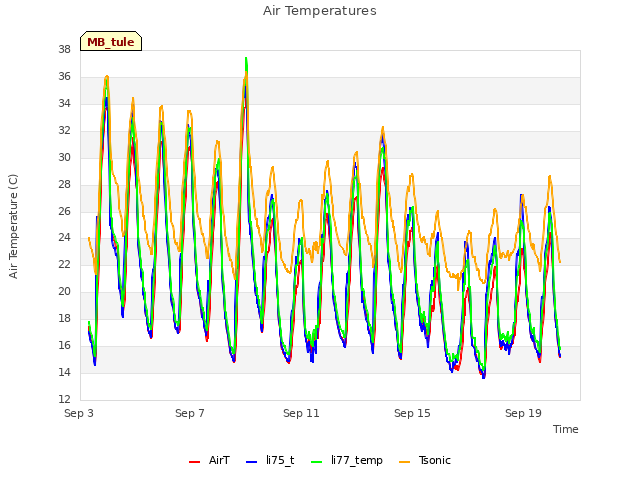Click the 16 y-axis tick label

tap(64, 345)
